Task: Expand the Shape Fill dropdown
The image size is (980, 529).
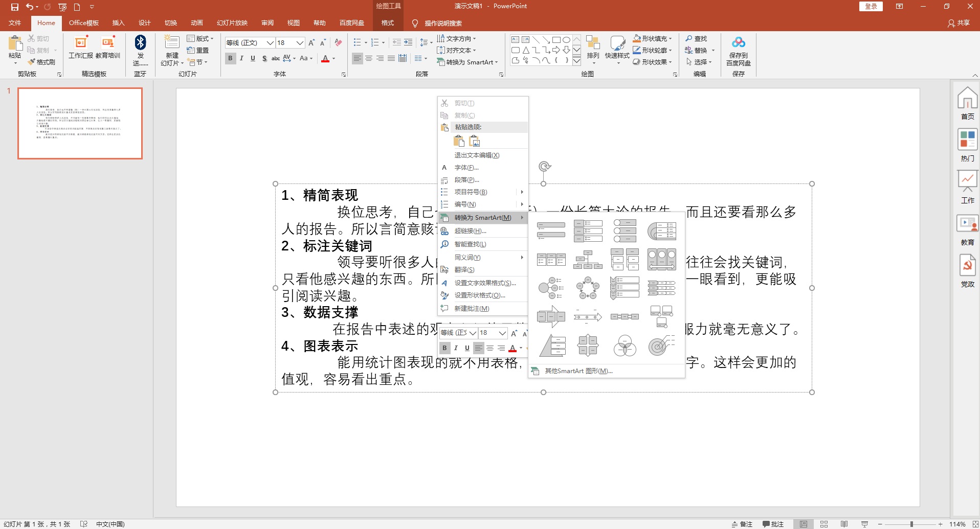Action: [671, 39]
